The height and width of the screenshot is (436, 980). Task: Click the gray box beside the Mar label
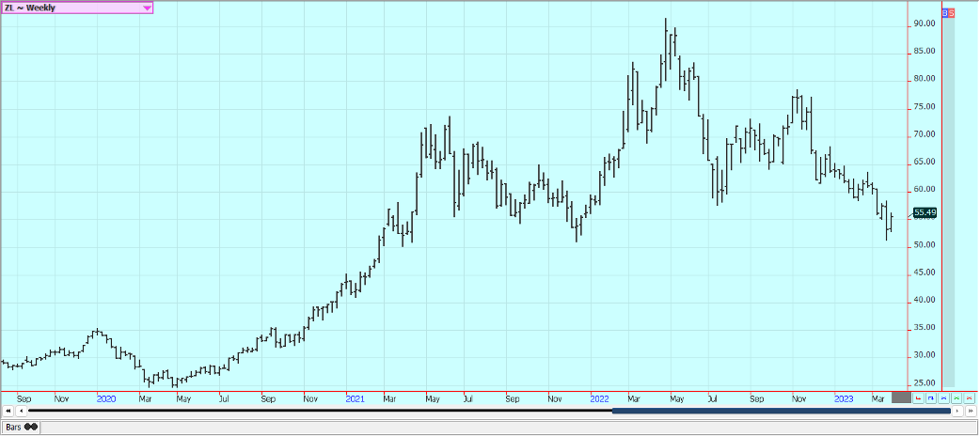(x=901, y=397)
